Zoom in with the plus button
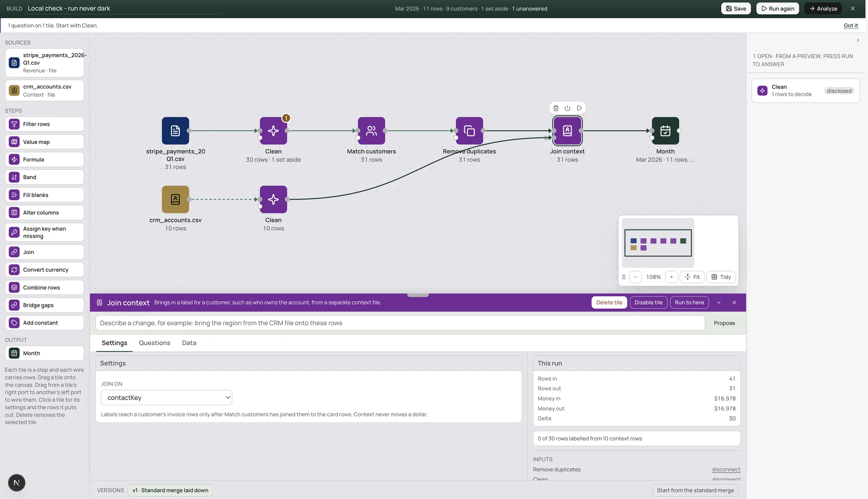This screenshot has height=499, width=868. (x=671, y=277)
